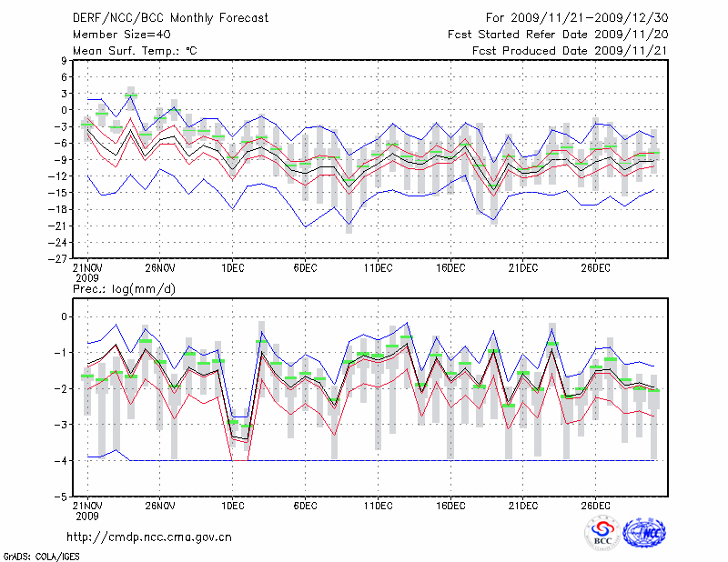Screen dimensions: 728x562
Task: Click the 9 temperature y-axis label
Action: (x=65, y=61)
